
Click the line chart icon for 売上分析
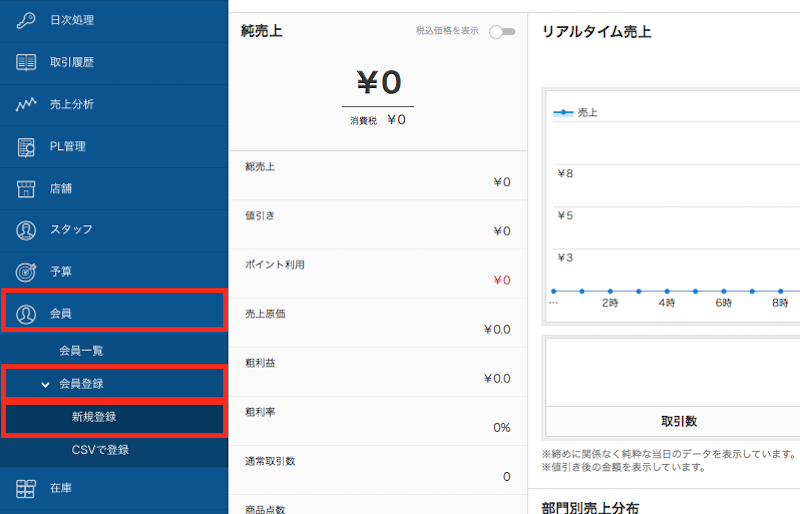(x=26, y=104)
